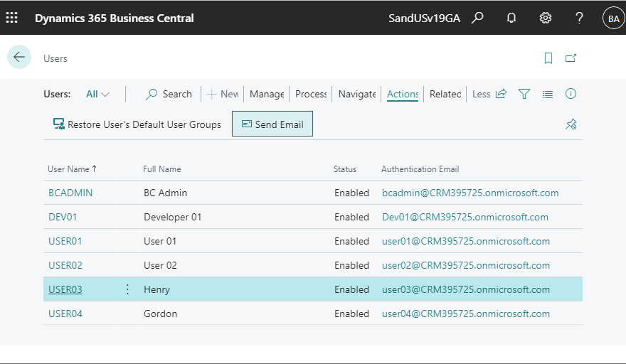Click Enabled status in BCADMIN row
The height and width of the screenshot is (364, 626).
click(351, 193)
